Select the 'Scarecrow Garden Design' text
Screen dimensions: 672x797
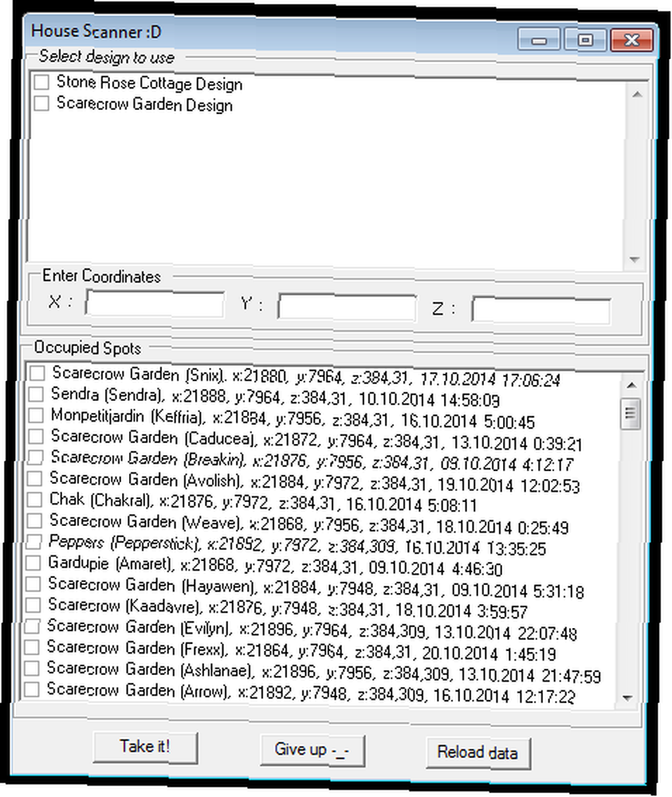(x=145, y=104)
